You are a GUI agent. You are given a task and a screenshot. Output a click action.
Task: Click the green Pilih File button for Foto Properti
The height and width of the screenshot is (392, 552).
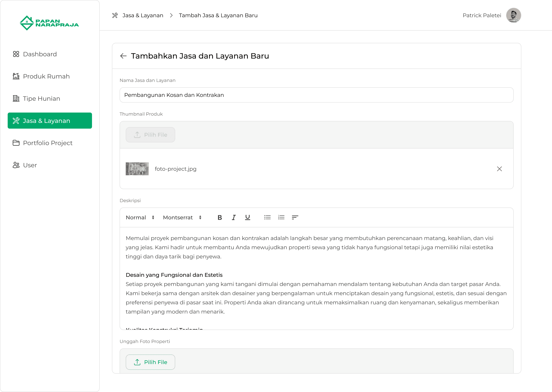click(150, 362)
